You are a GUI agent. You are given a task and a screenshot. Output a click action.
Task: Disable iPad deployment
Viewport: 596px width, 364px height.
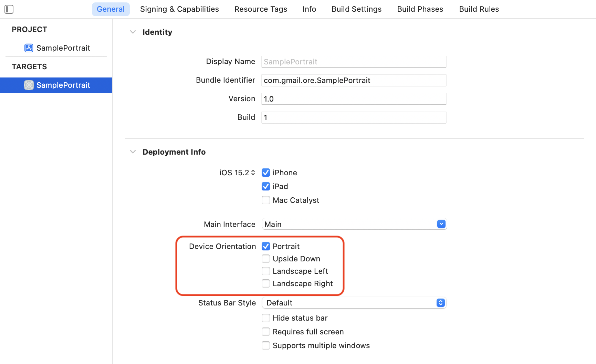click(265, 186)
